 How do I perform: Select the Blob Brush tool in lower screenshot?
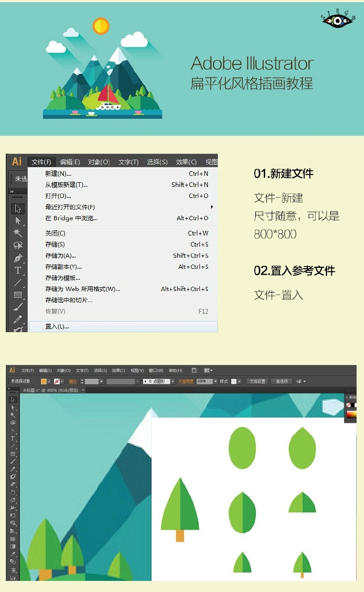13,476
